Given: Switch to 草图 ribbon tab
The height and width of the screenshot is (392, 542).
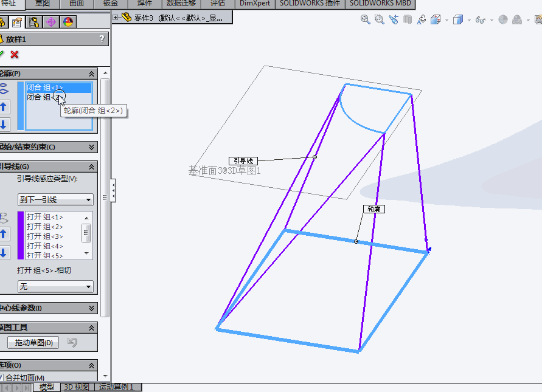Looking at the screenshot, I should tap(43, 4).
